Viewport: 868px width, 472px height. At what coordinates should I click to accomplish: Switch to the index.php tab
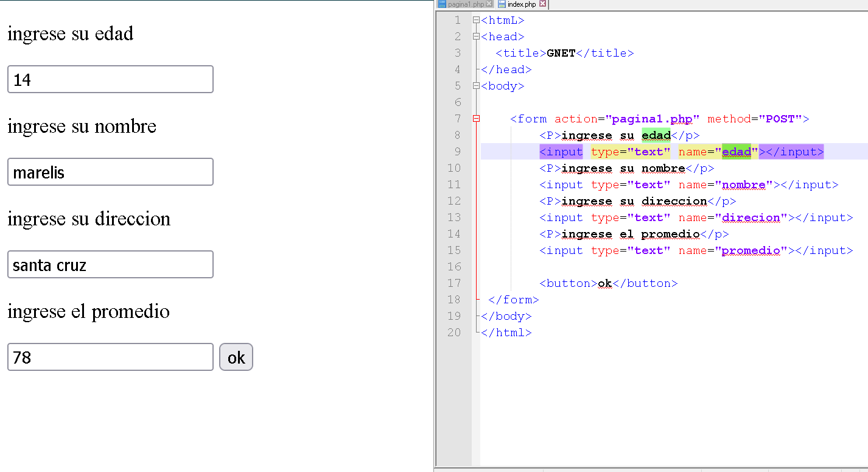coord(522,4)
